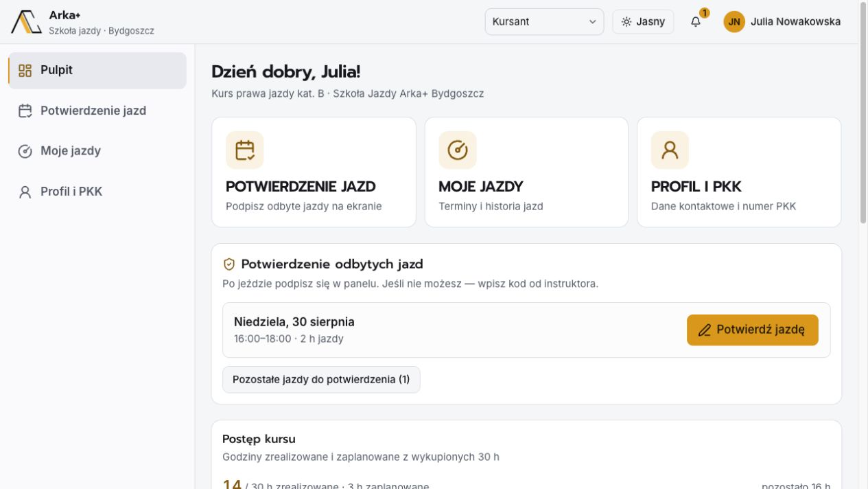Click gauge icon on Moje jazdy card
The height and width of the screenshot is (489, 868).
pyautogui.click(x=458, y=150)
